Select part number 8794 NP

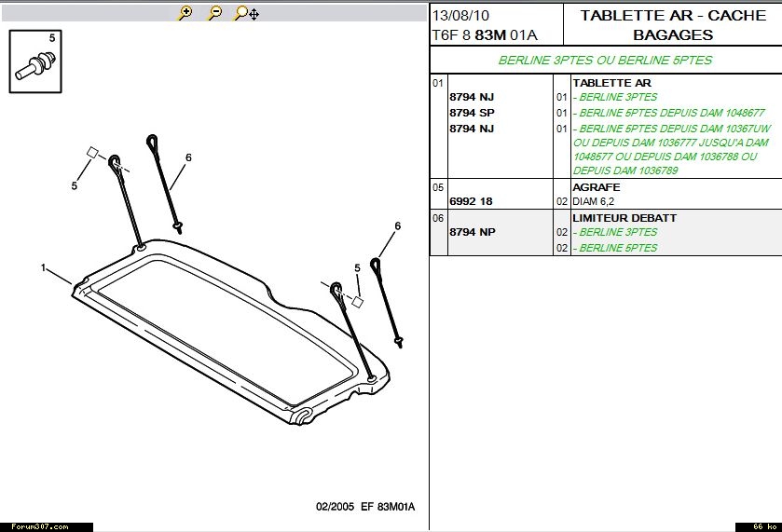click(472, 232)
